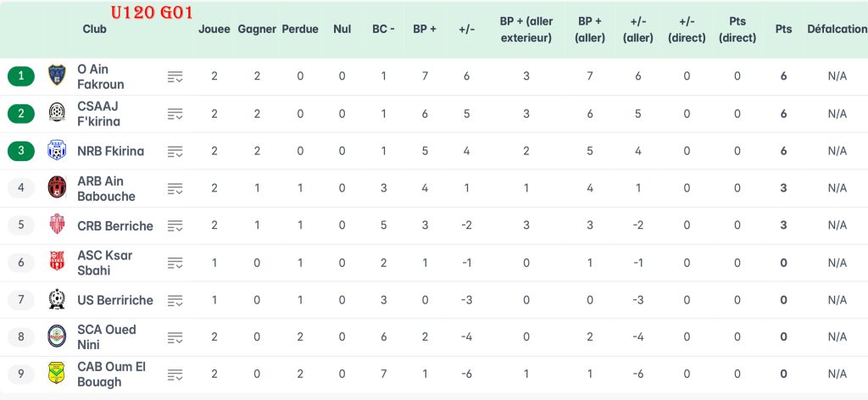Click the CRB Berriche club logo
The height and width of the screenshot is (400, 868).
57,225
